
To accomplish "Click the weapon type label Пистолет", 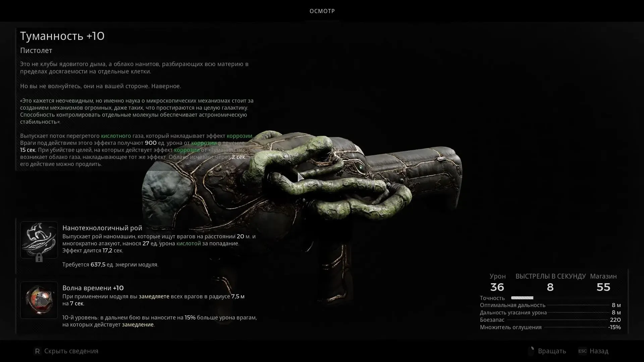I will pos(36,50).
